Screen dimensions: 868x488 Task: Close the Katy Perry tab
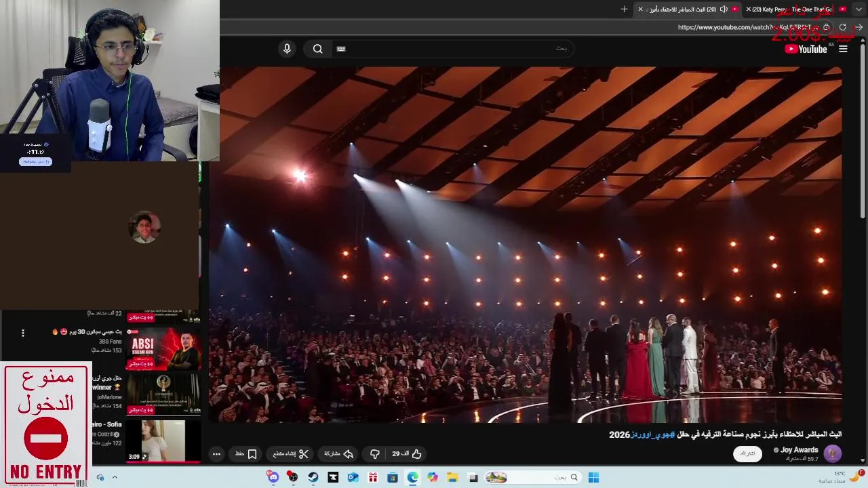pos(749,9)
